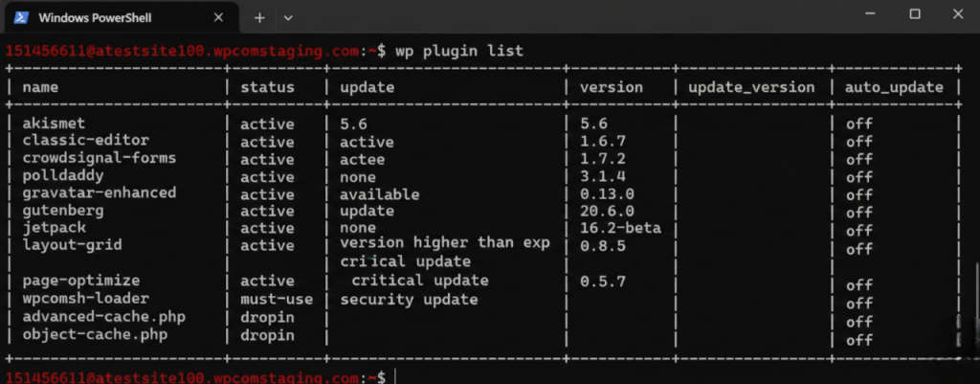This screenshot has width=980, height=384.
Task: Click the 'dropin' status of object-cache.php
Action: point(268,336)
